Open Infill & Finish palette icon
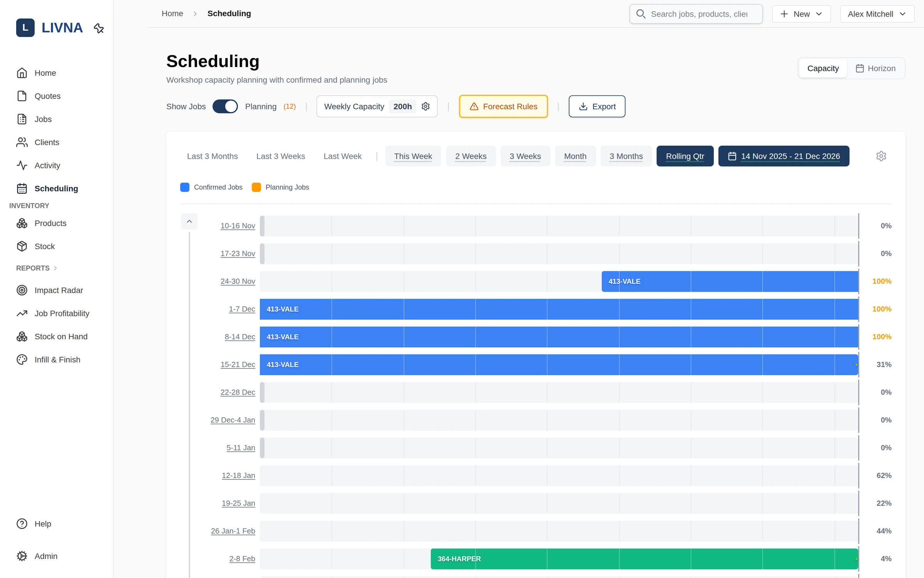 click(x=22, y=360)
